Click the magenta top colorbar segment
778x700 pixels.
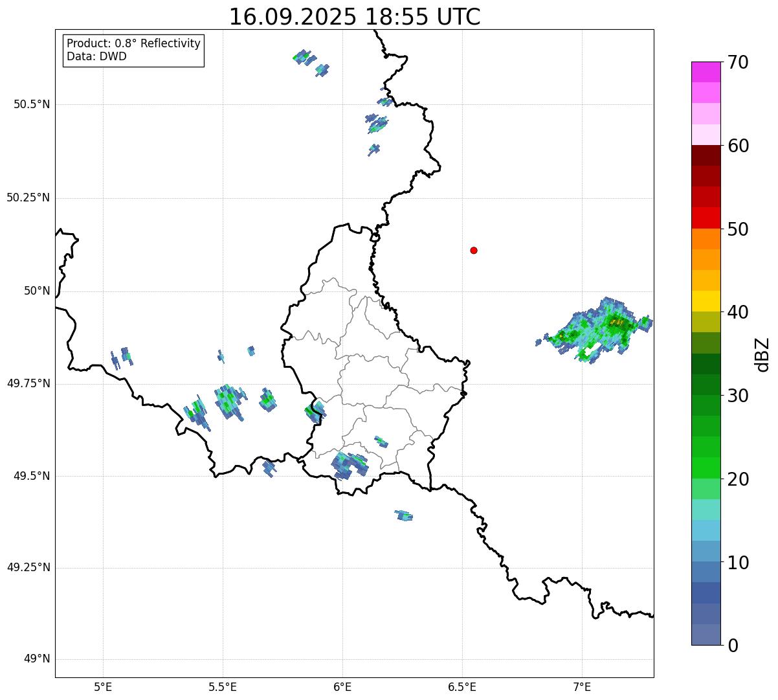706,72
